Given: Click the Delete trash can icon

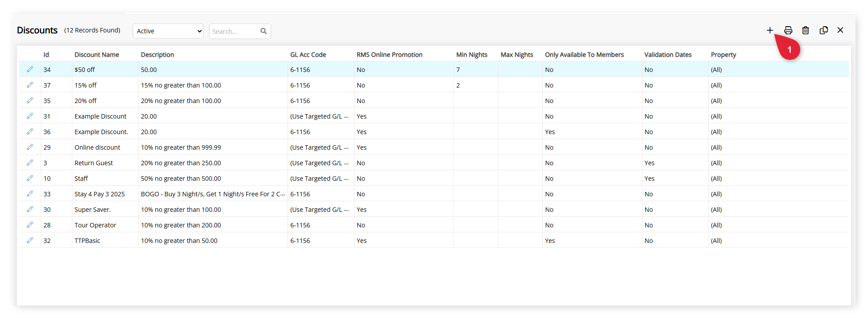Looking at the screenshot, I should point(805,30).
